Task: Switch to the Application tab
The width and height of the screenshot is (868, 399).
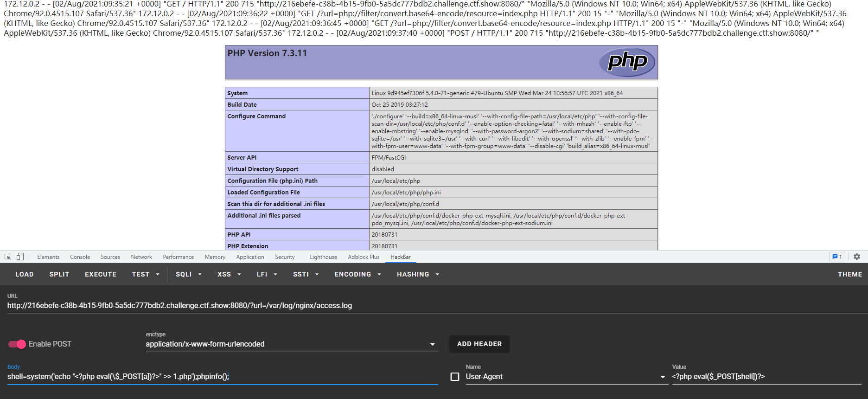Action: (x=250, y=257)
